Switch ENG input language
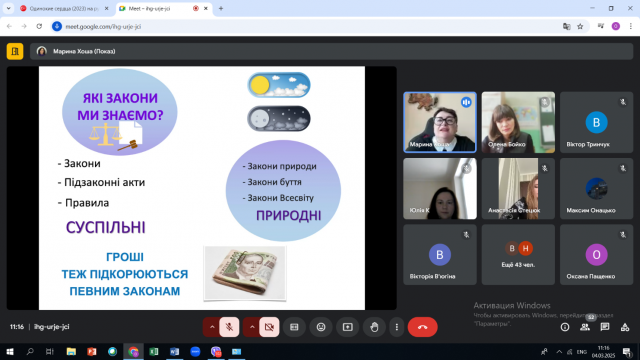The width and height of the screenshot is (640, 360). [582, 351]
